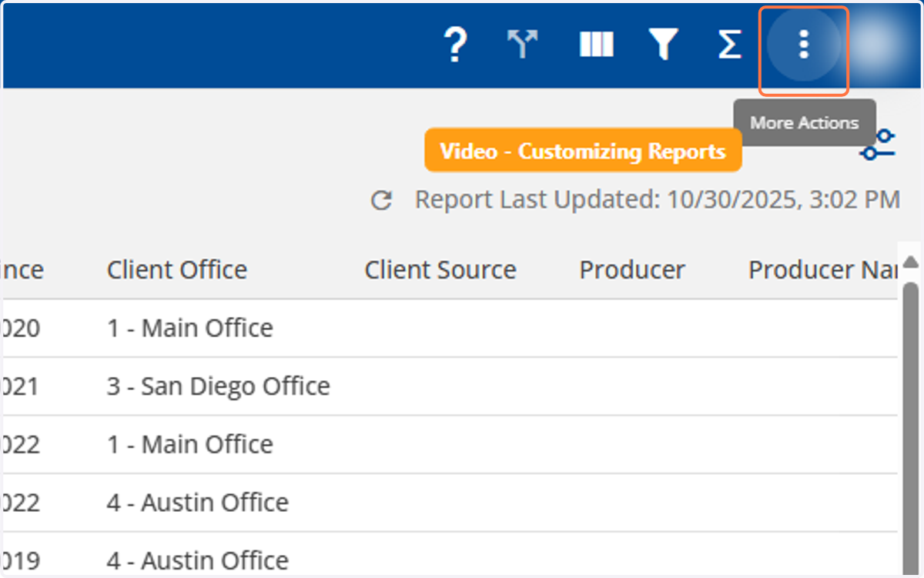Click the Client Office column header

point(177,270)
